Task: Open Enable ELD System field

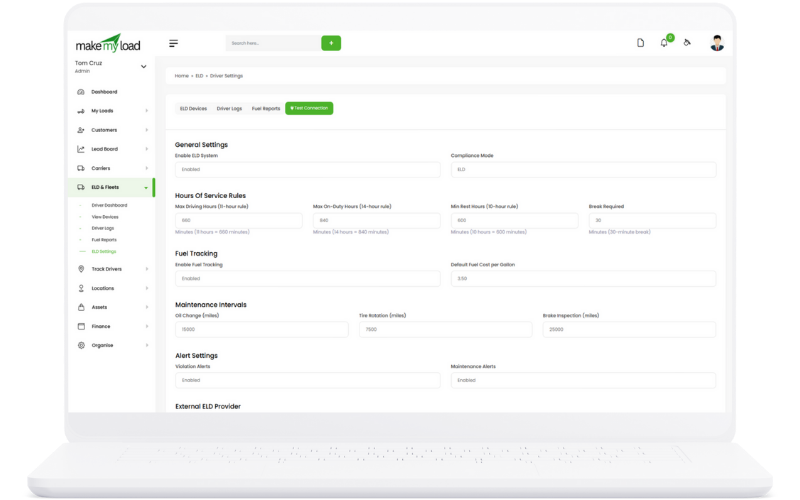Action: coord(308,169)
